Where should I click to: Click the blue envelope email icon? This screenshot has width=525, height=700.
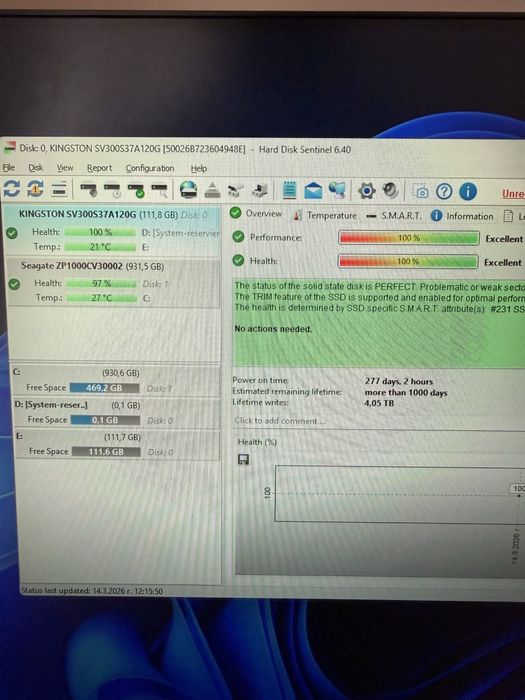click(313, 191)
